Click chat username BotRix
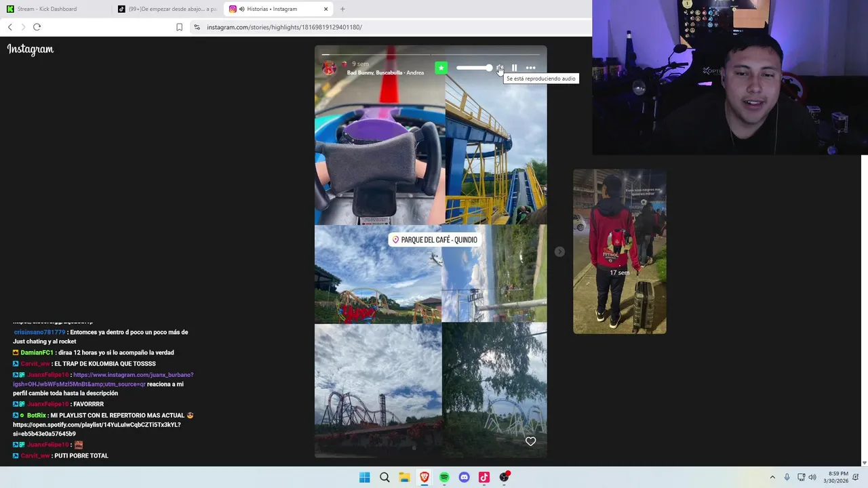Viewport: 868px width, 488px height. tap(37, 415)
